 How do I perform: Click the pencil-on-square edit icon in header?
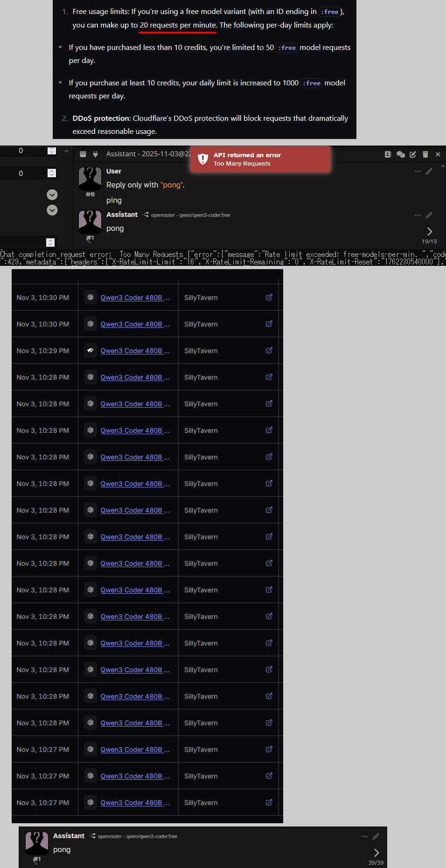pos(413,154)
